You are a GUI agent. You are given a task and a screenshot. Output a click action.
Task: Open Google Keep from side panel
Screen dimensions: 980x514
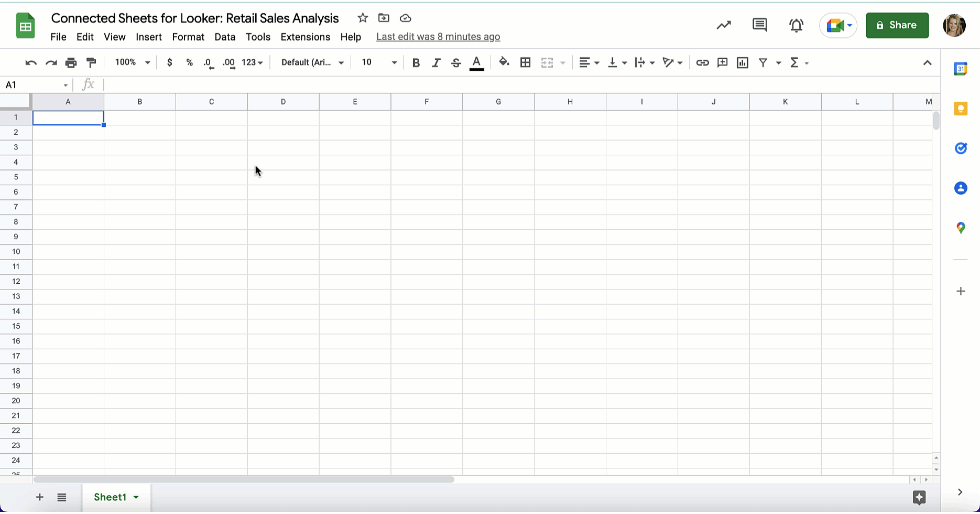961,108
